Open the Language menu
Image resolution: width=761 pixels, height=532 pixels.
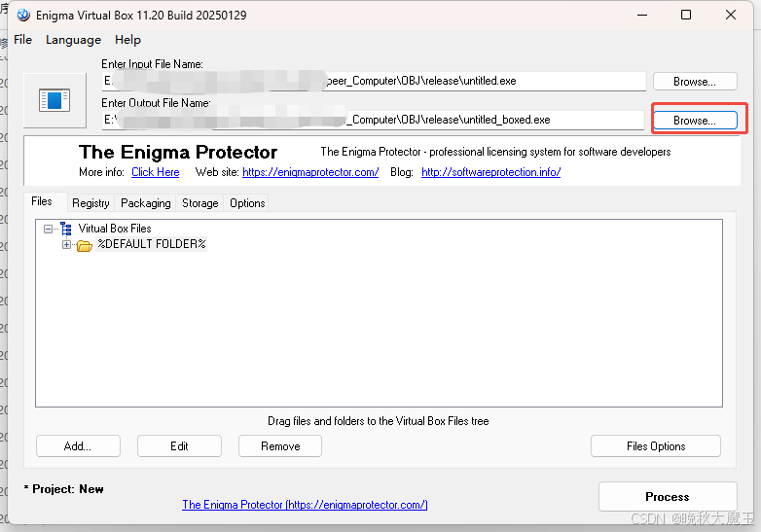pyautogui.click(x=73, y=40)
